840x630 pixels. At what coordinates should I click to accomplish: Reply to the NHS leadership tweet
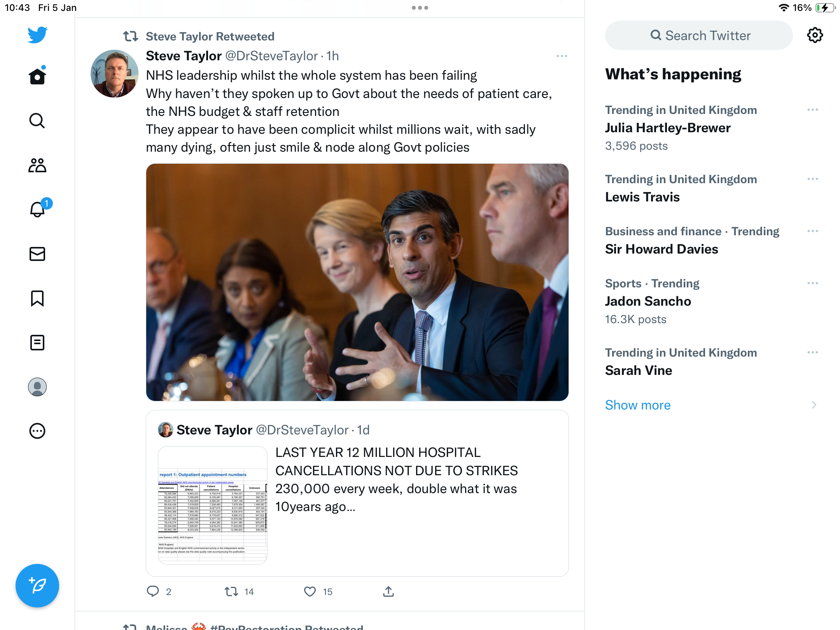point(153,591)
